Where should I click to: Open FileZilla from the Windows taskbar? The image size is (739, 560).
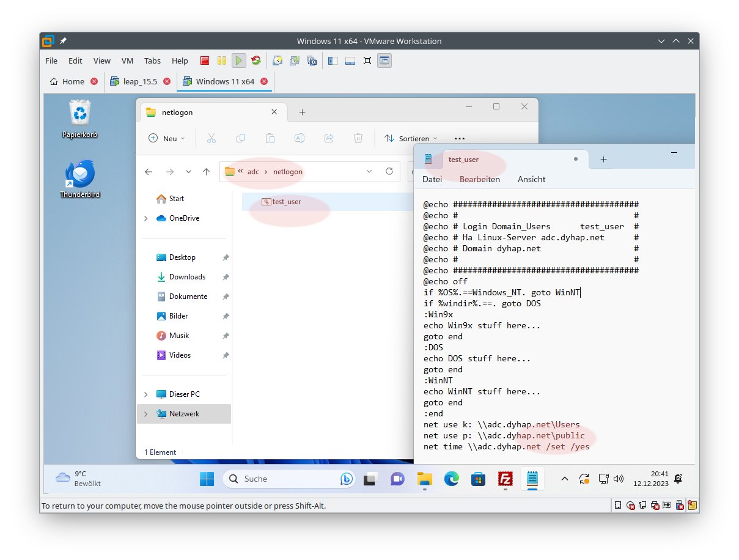tap(505, 479)
